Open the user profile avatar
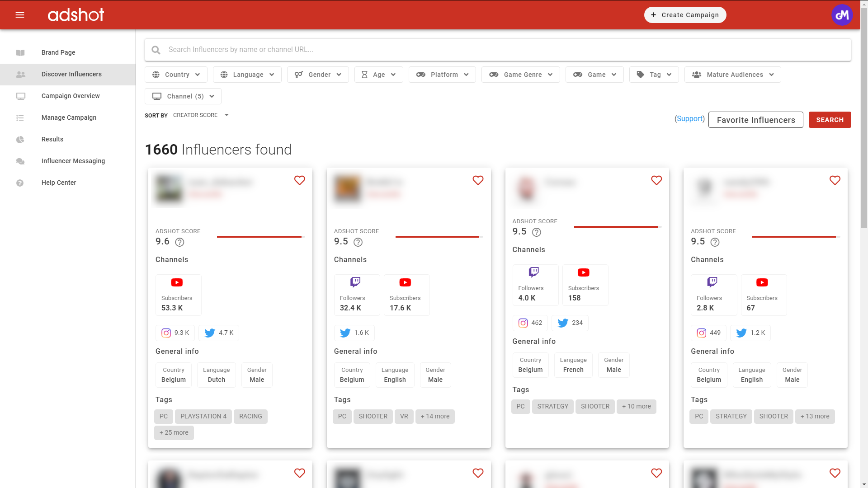Viewport: 868px width, 488px height. coord(842,15)
